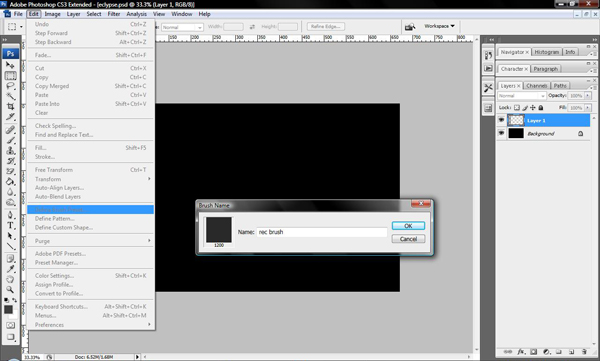Select the Paint Bucket tool
Image resolution: width=600 pixels, height=361 pixels.
point(10,181)
